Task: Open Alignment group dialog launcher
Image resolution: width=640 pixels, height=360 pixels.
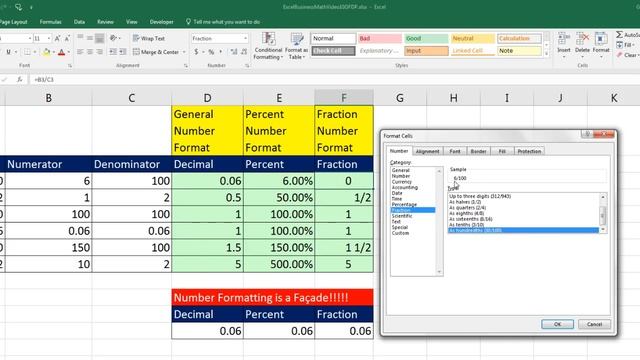Action: [186, 65]
